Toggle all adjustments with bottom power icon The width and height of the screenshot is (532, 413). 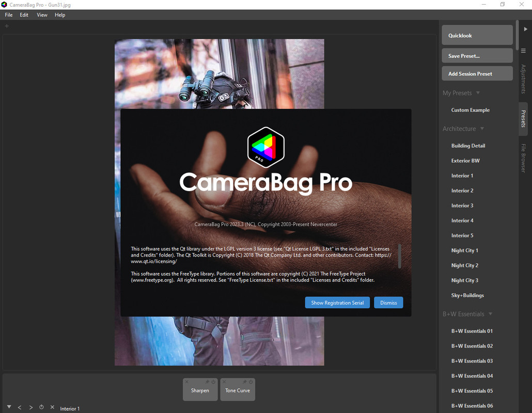(41, 407)
